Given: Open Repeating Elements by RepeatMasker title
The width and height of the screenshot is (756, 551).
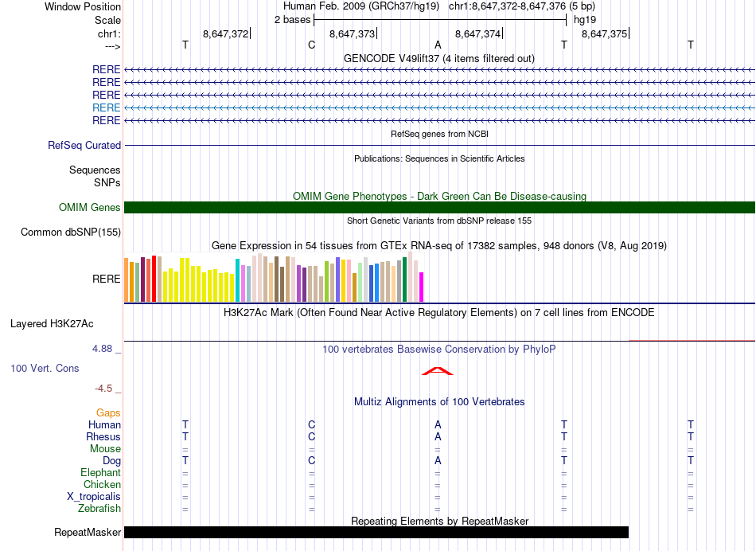Looking at the screenshot, I should click(439, 521).
